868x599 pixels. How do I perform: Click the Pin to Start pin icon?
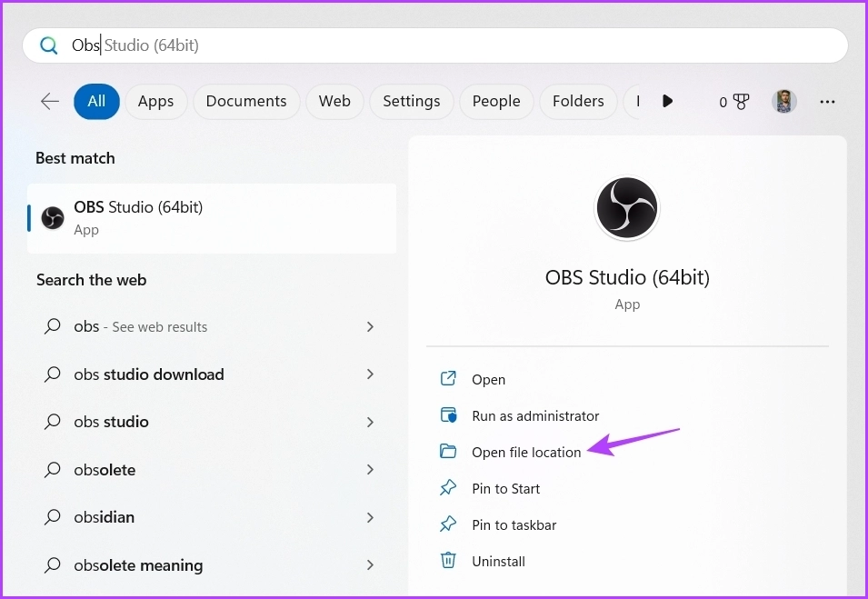[x=448, y=488]
